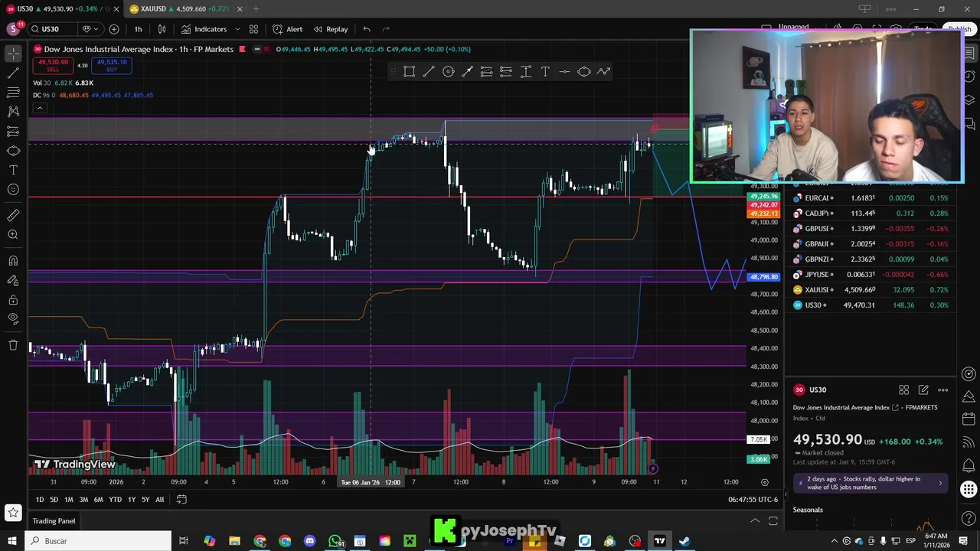This screenshot has height=551, width=980.
Task: Click the green 49,245.95 price label
Action: [764, 197]
